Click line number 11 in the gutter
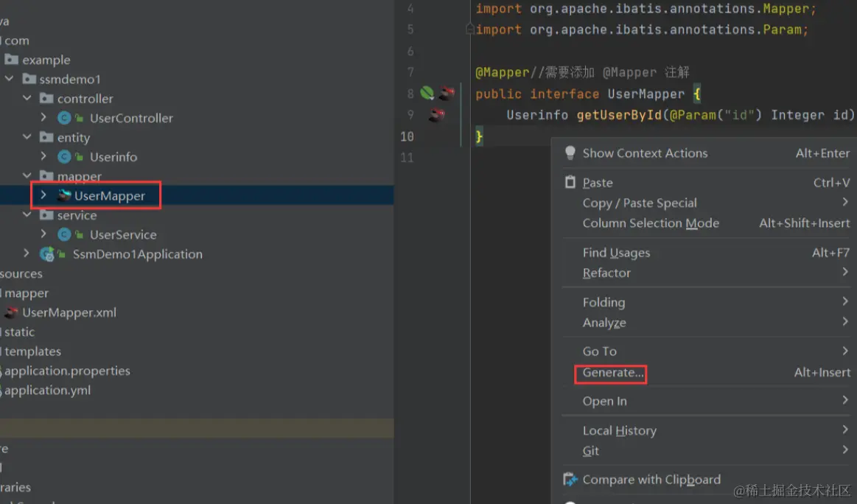The image size is (857, 504). tap(407, 158)
